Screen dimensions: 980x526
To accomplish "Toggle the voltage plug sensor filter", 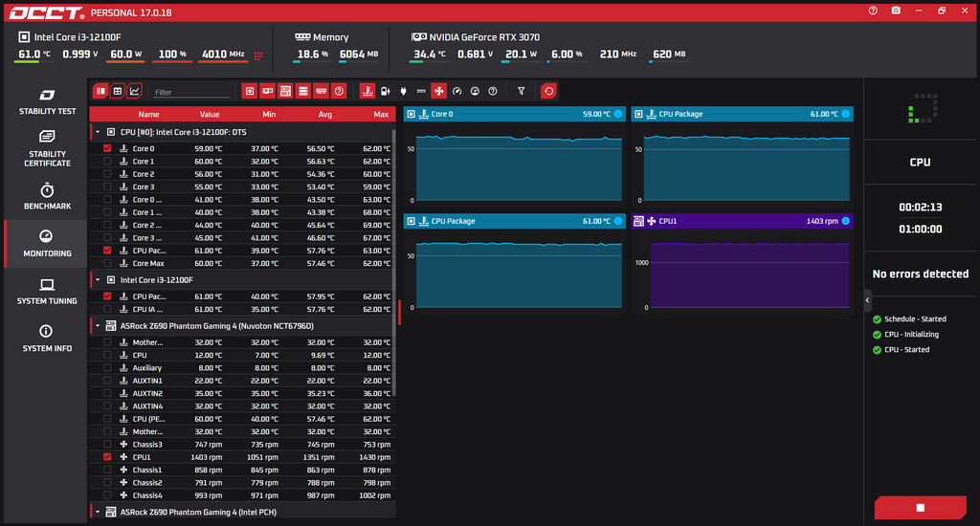I will click(403, 91).
